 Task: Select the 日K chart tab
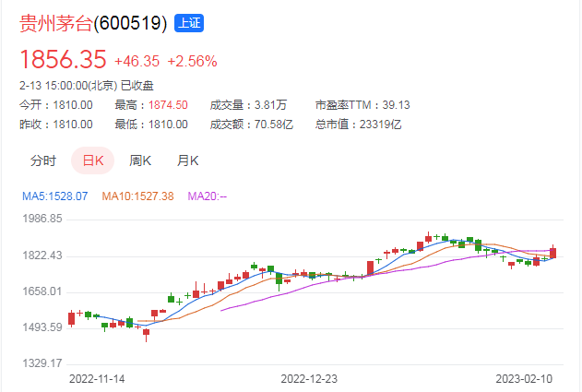tap(93, 160)
